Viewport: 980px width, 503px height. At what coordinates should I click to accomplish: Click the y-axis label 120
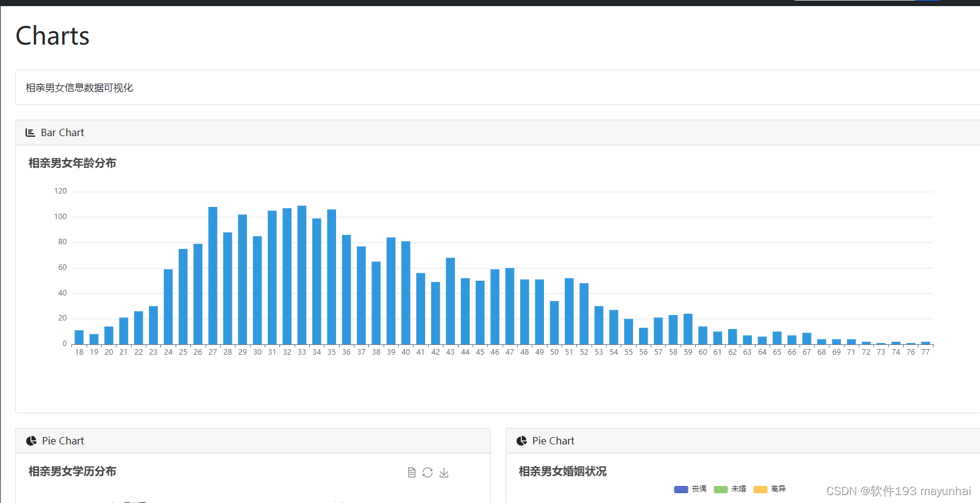[60, 191]
